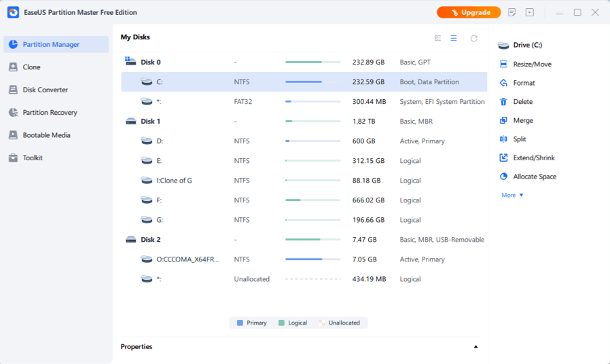Viewport: 610px width, 364px height.
Task: Click the Allocate Space icon
Action: (503, 177)
